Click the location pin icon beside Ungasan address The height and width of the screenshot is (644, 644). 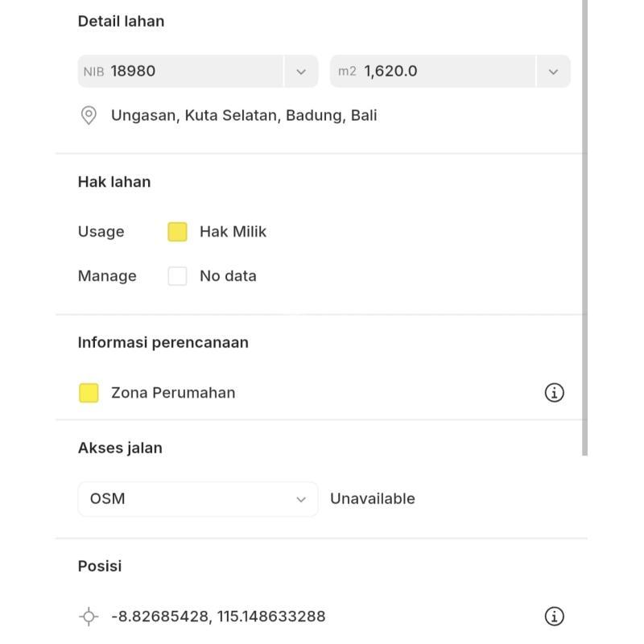89,115
